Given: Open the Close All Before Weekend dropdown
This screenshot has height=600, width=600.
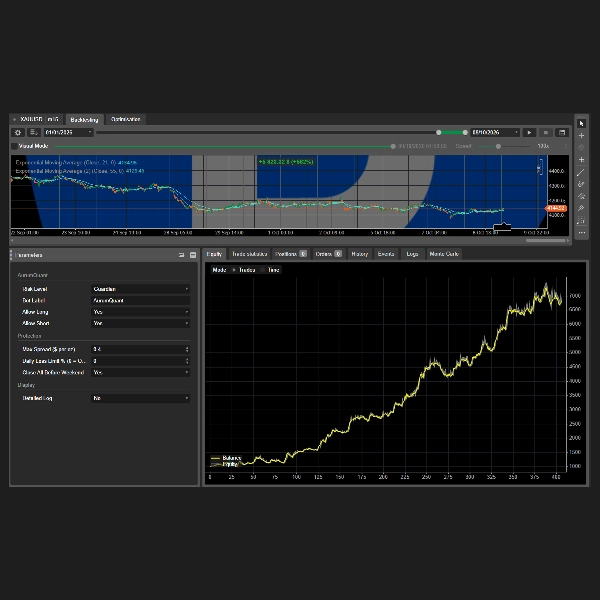Looking at the screenshot, I should point(140,372).
